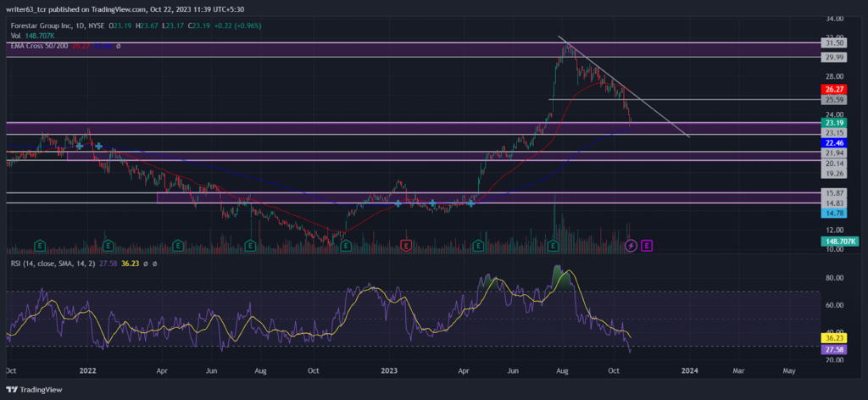Click the blue 22.46 EMA price label
The image size is (868, 400).
(832, 142)
